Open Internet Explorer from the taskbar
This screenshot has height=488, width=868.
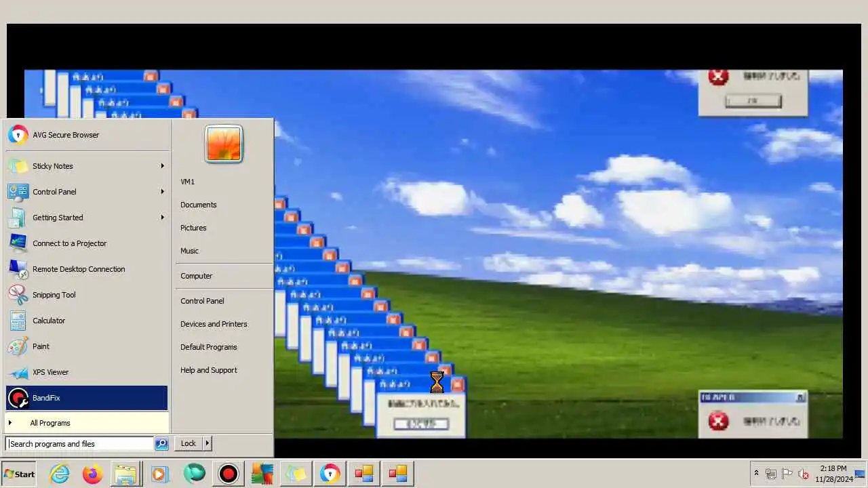coord(59,474)
